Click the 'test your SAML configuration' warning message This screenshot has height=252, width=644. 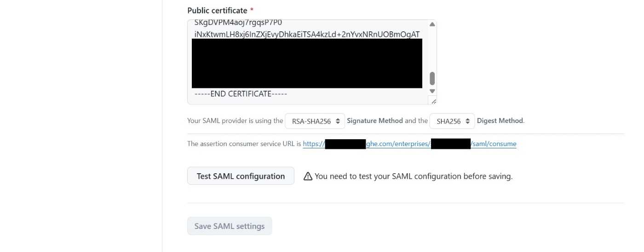pos(413,176)
